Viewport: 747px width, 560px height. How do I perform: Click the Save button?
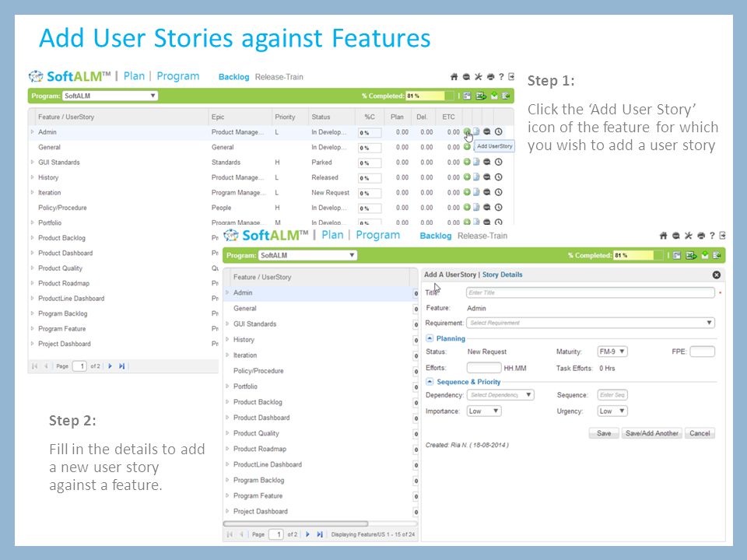pos(604,433)
